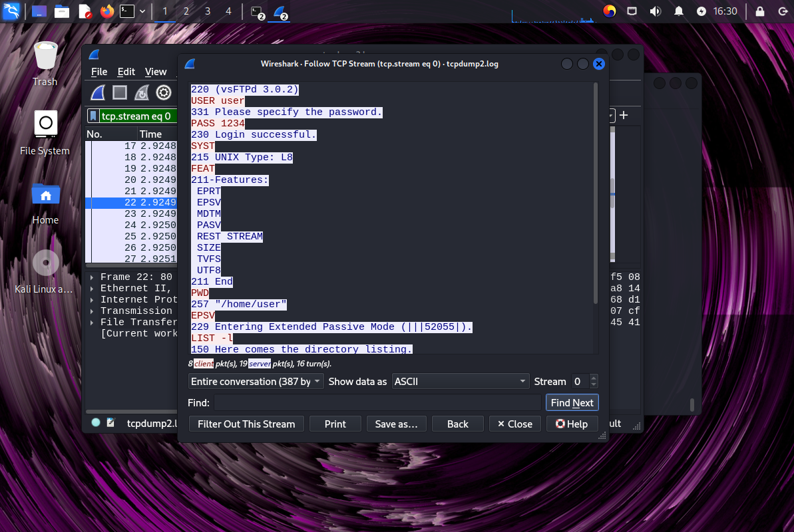Image resolution: width=794 pixels, height=532 pixels.
Task: Click Save as… button
Action: click(x=396, y=424)
